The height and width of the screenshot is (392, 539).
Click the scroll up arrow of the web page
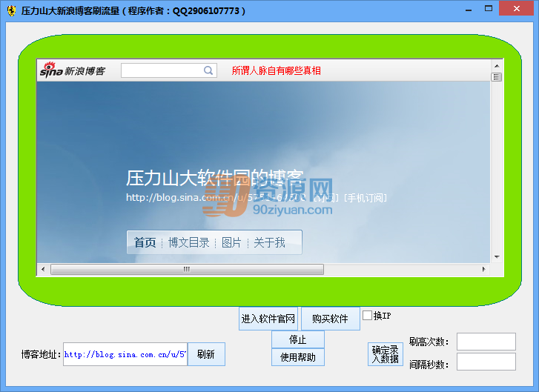coord(497,66)
